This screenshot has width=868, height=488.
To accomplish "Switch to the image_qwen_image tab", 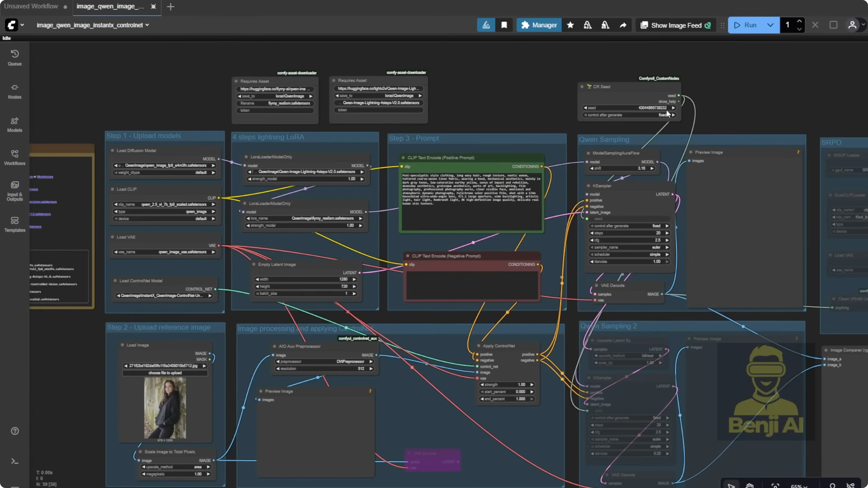I will 109,6.
